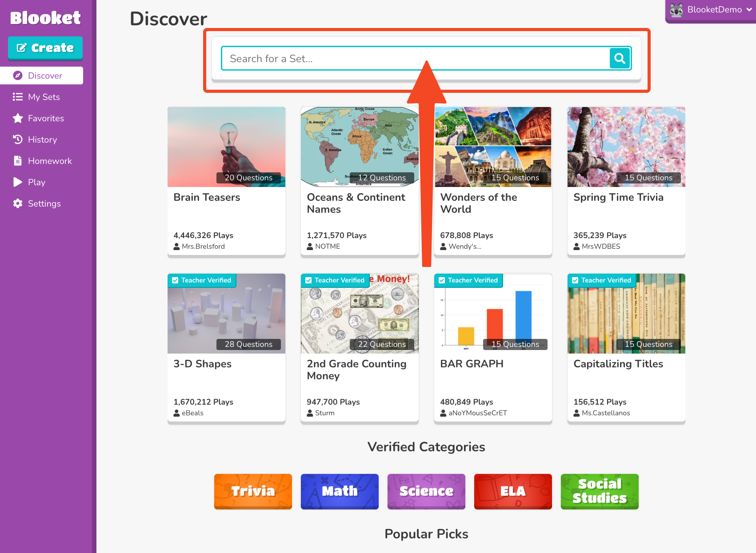Open the Brain Teasers set thumbnail
Image resolution: width=756 pixels, height=553 pixels.
(226, 147)
